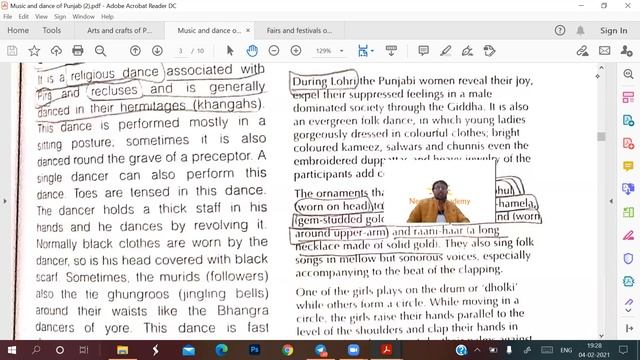This screenshot has height=360, width=640.
Task: Click the Save file icon
Action: point(12,51)
